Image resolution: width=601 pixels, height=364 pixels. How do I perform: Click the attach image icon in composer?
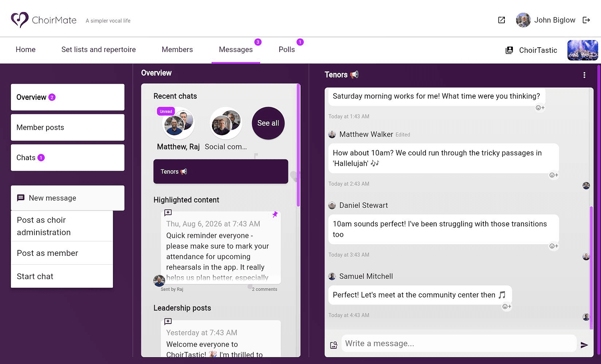click(x=334, y=345)
